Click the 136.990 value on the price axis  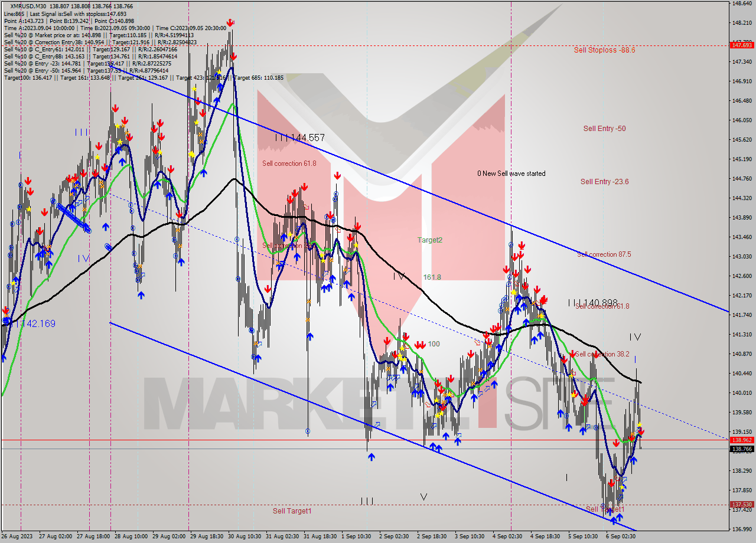(742, 529)
